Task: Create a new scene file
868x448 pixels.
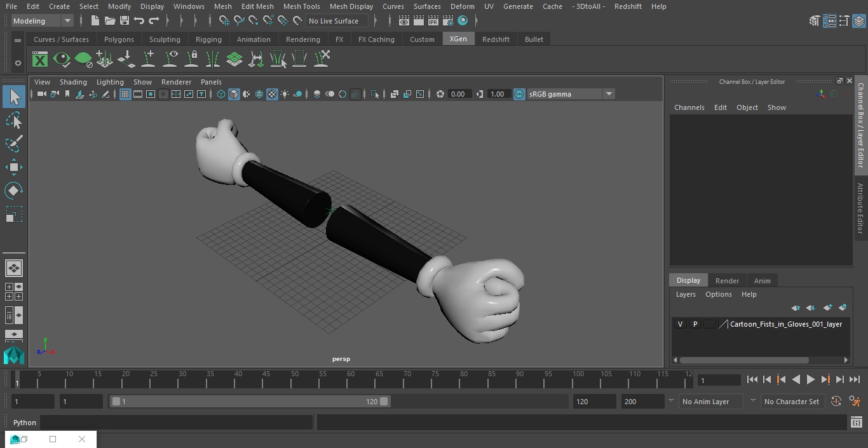Action: click(x=95, y=21)
